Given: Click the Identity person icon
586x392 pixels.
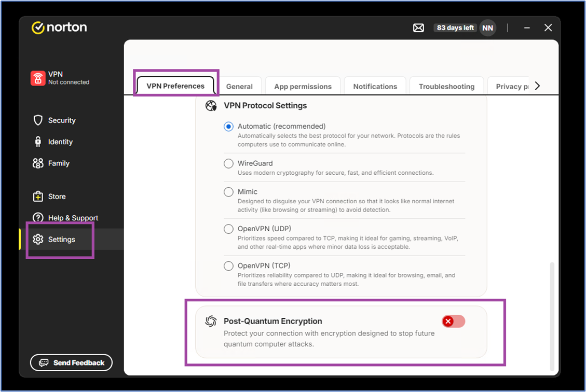Looking at the screenshot, I should (x=38, y=142).
